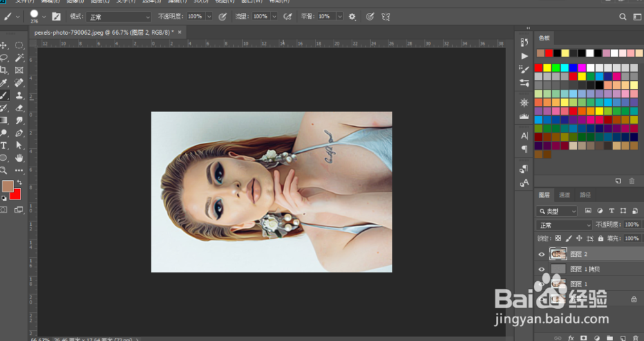This screenshot has width=644, height=341.
Task: Select the Healing Brush tool
Action: pos(19,83)
